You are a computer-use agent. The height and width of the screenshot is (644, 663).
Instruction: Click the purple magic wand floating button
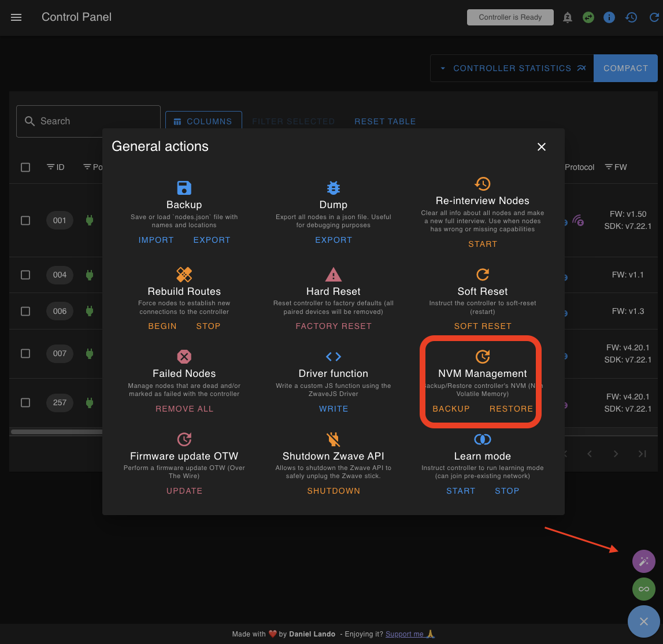643,561
